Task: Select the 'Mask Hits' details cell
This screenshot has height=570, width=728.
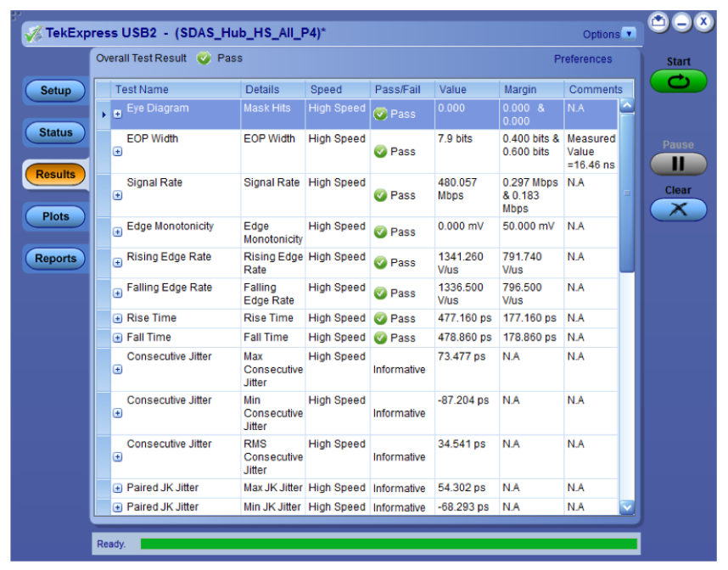Action: pyautogui.click(x=273, y=115)
